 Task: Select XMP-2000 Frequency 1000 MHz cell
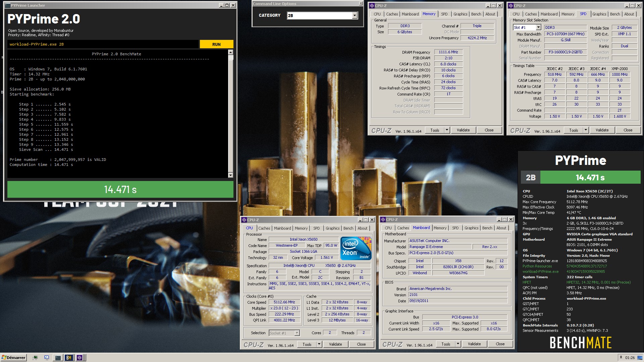620,74
